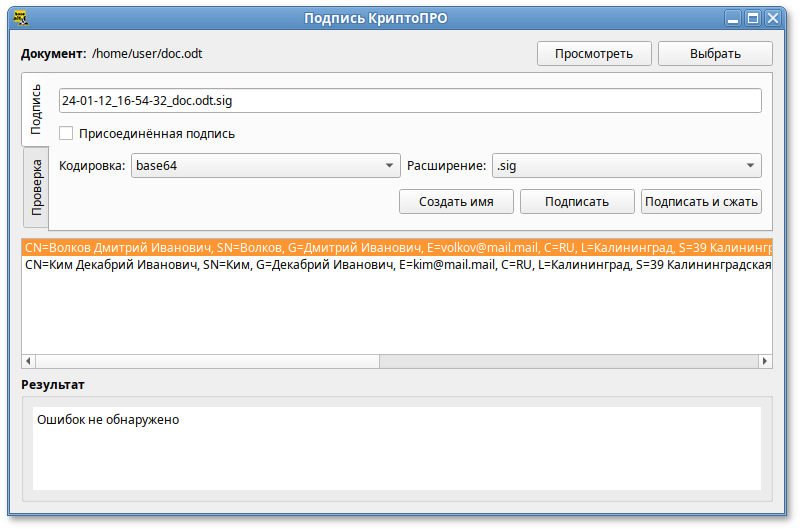
Task: Click the application icon in title bar
Action: click(x=20, y=17)
